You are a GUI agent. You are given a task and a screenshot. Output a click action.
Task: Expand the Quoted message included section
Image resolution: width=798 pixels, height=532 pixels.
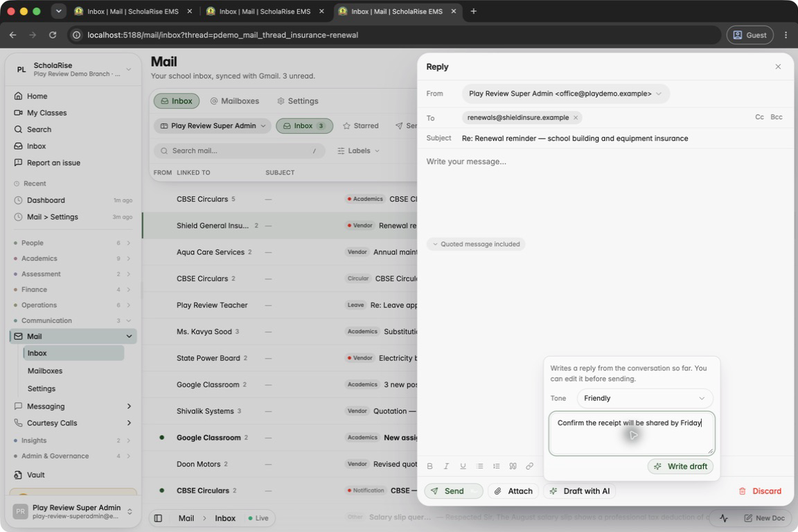pos(476,245)
